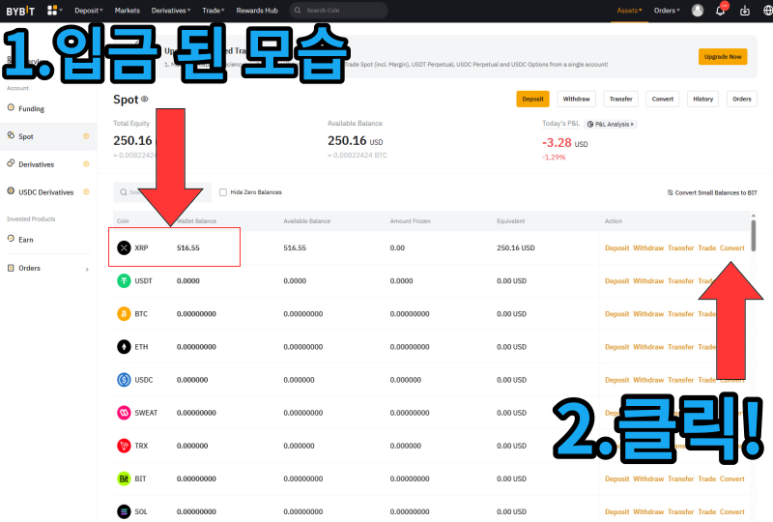Screen dimensions: 773x522
Task: Open P&L Analysis link
Action: coord(611,124)
